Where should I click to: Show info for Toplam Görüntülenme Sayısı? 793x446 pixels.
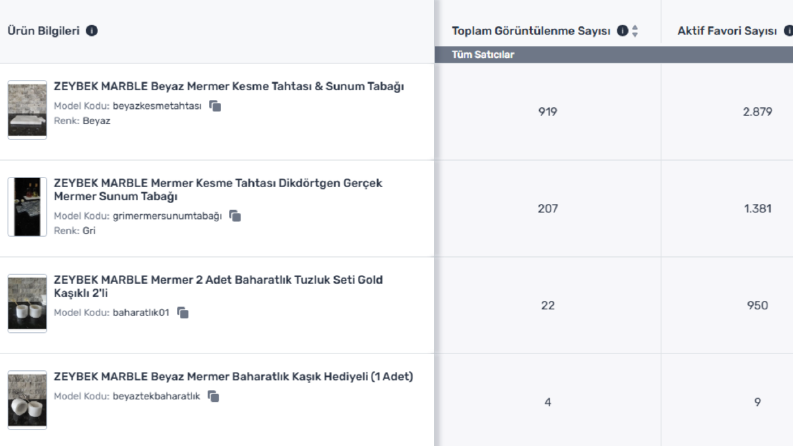click(622, 31)
